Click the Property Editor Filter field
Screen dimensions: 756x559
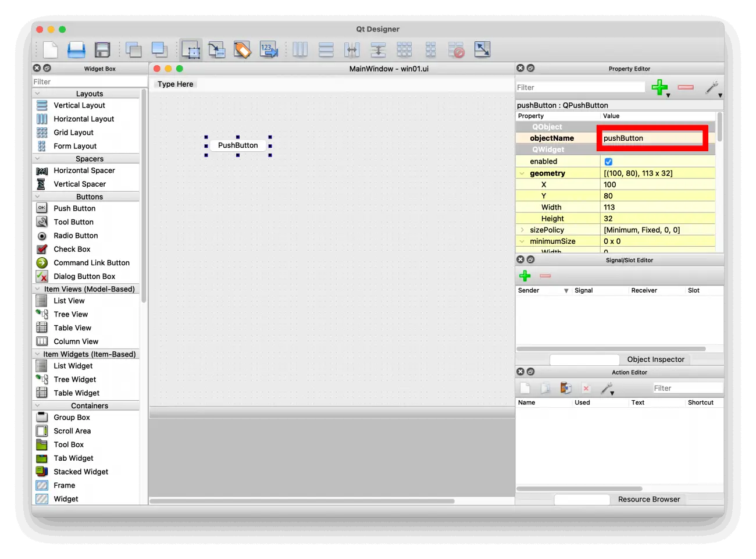pyautogui.click(x=580, y=87)
